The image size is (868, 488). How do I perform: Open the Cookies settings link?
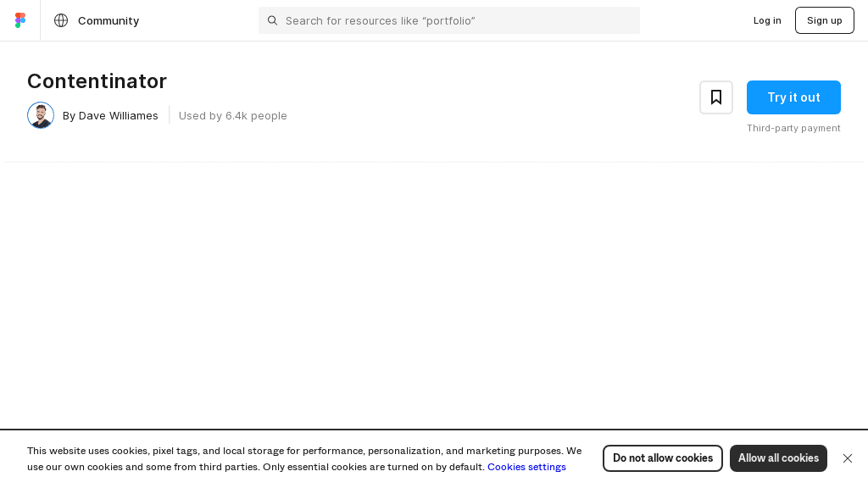(526, 467)
